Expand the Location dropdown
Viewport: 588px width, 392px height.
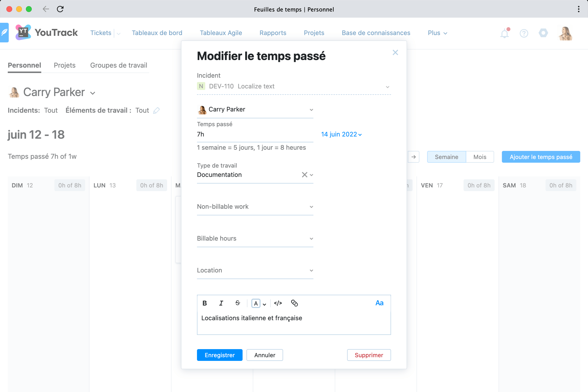pos(255,270)
